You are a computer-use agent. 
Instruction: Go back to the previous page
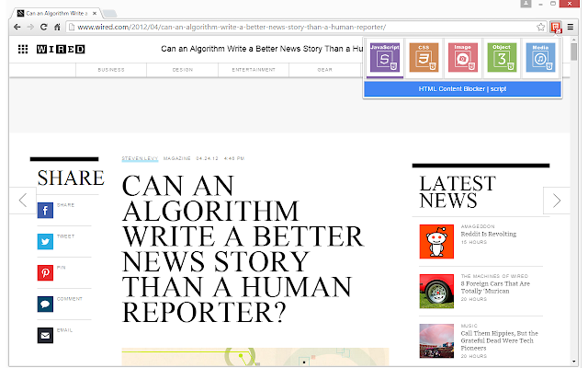click(17, 27)
